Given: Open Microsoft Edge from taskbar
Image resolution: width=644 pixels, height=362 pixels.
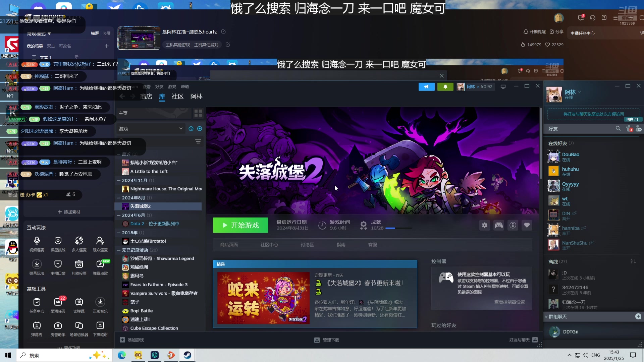Looking at the screenshot, I should [121, 355].
